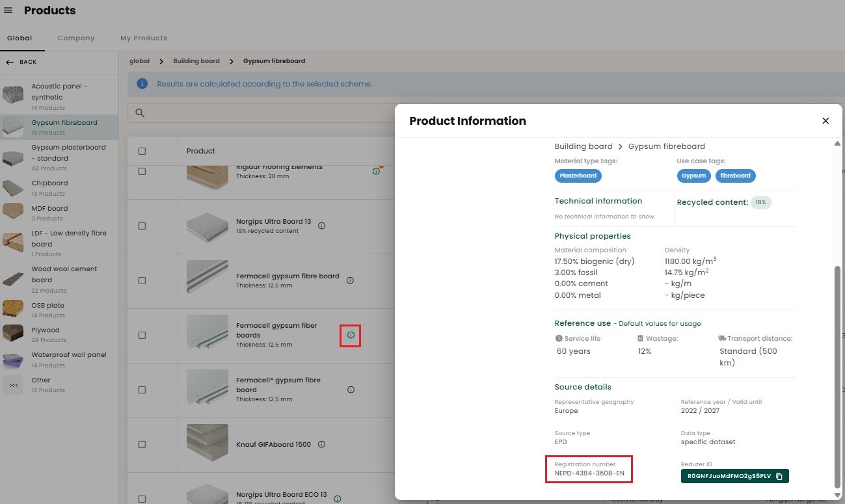845x504 pixels.
Task: Show info for Knauf GIFAboard 1500
Action: [x=321, y=445]
